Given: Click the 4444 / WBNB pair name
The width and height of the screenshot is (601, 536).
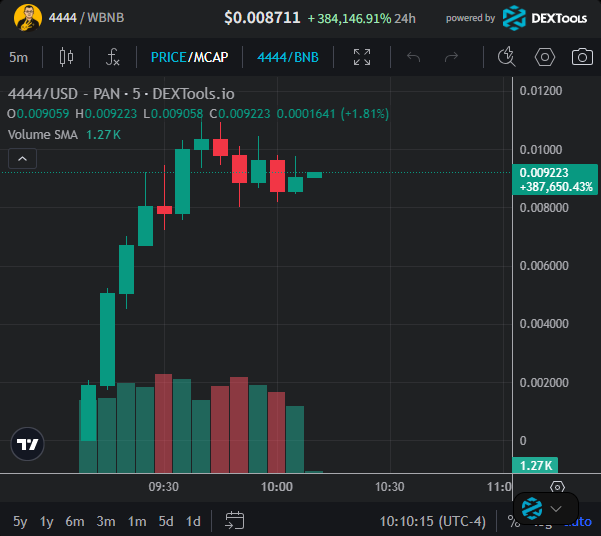Looking at the screenshot, I should [86, 18].
